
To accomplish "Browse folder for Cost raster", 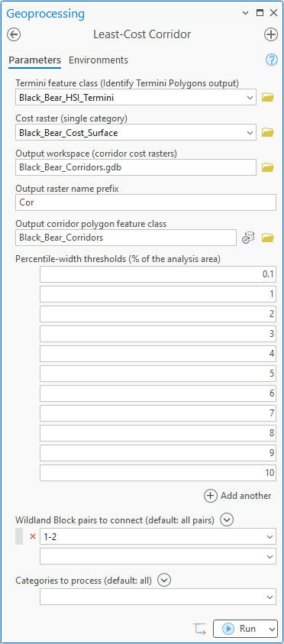I will 267,132.
